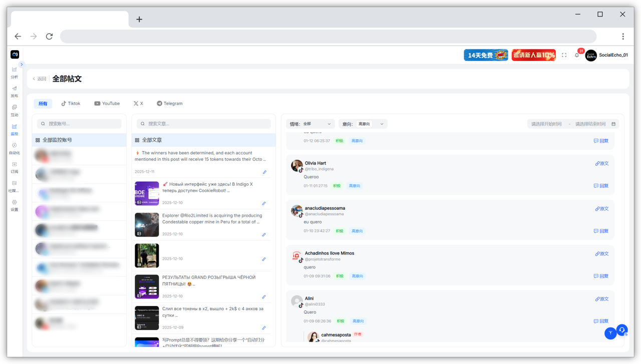
Task: Click the customer support headset floating icon
Action: 622,330
